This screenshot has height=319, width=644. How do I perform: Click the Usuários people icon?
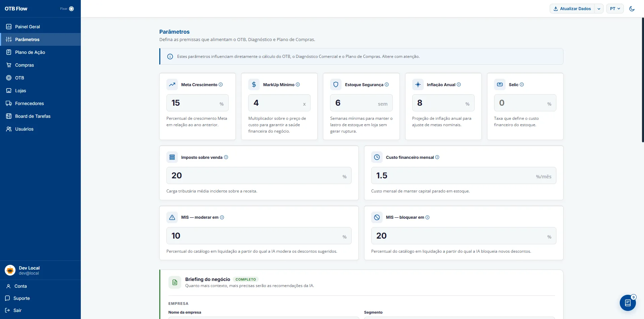9,129
